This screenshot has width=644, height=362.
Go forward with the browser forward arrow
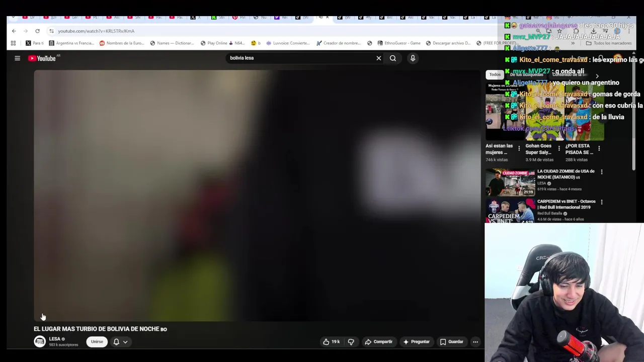pyautogui.click(x=25, y=31)
